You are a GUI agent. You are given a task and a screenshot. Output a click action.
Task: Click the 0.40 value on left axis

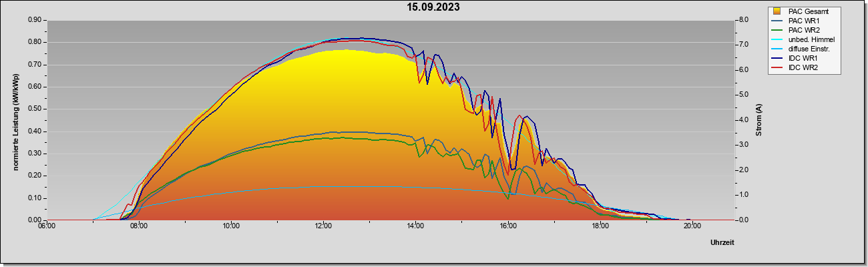coord(35,131)
